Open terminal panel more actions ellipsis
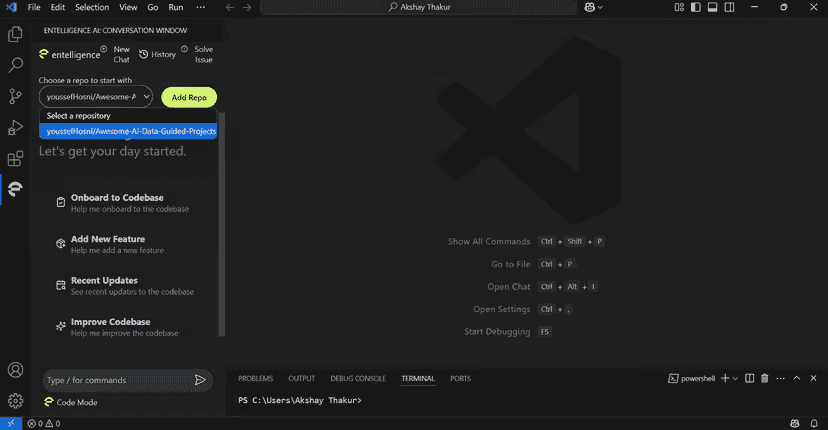The height and width of the screenshot is (430, 828). [x=780, y=378]
